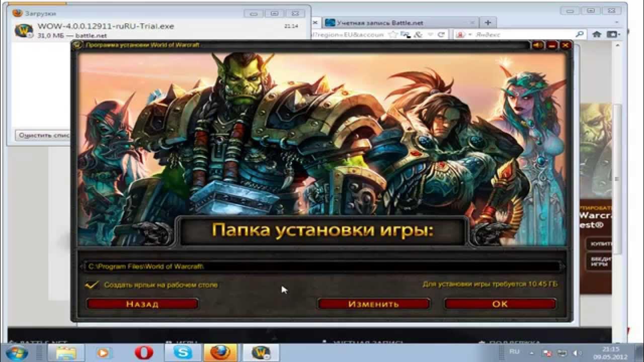The image size is (644, 362).
Task: Open the media player taskbar icon
Action: click(x=103, y=352)
